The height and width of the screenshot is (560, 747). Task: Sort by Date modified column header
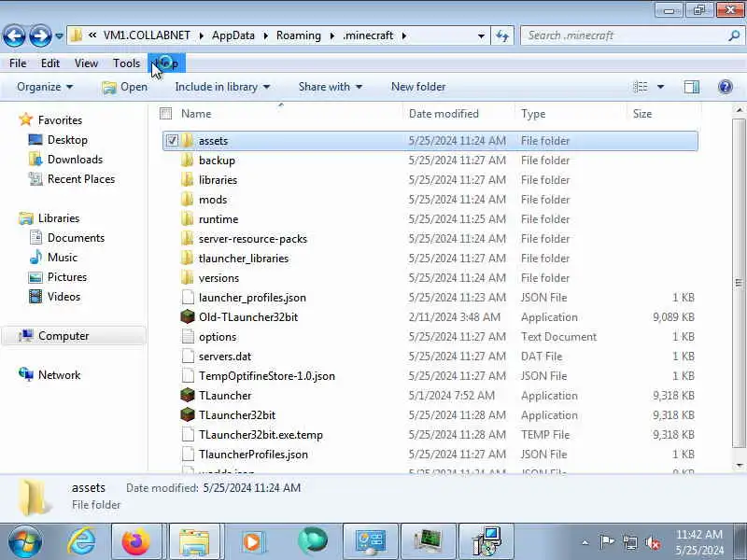point(444,114)
